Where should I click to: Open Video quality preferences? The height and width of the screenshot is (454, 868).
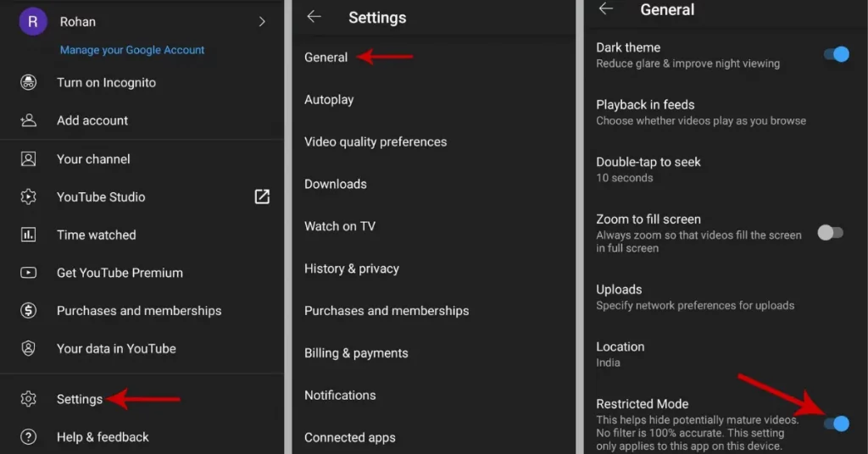point(376,141)
